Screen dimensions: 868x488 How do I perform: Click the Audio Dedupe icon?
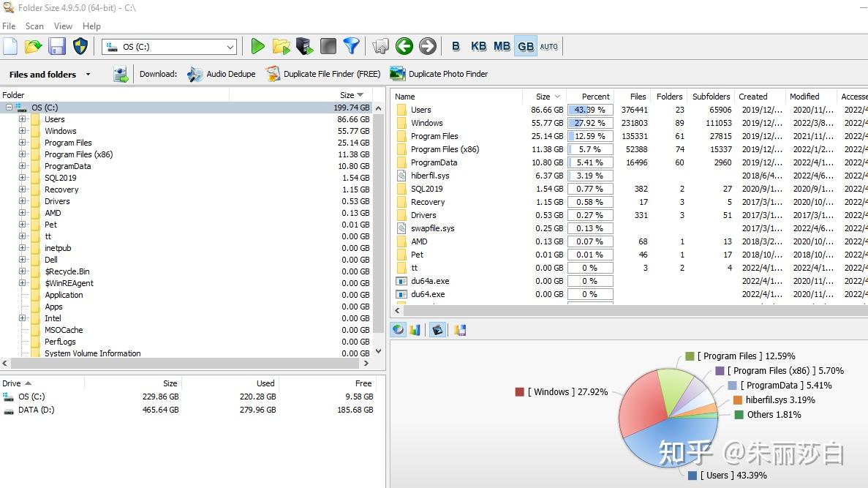pos(195,74)
